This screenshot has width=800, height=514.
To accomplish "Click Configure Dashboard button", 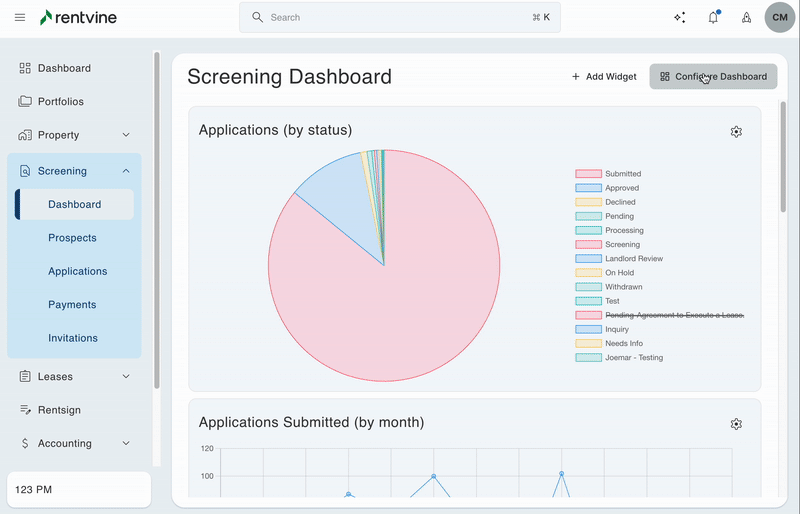I will click(713, 76).
